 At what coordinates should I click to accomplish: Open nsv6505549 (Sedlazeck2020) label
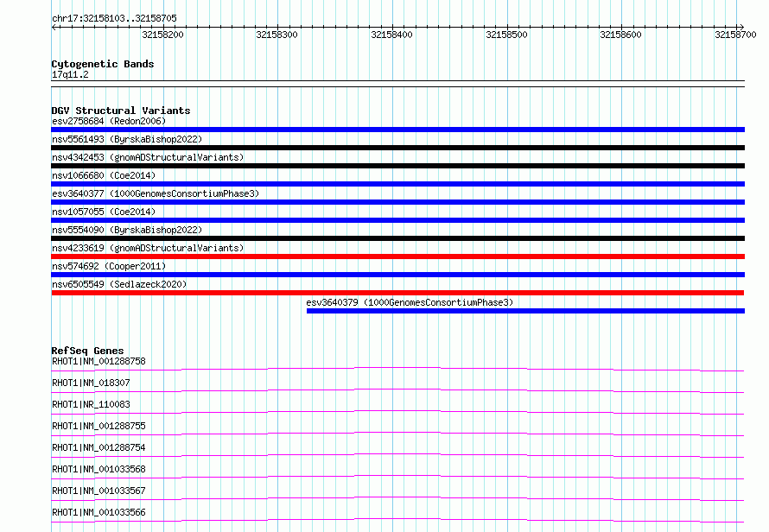click(x=119, y=284)
